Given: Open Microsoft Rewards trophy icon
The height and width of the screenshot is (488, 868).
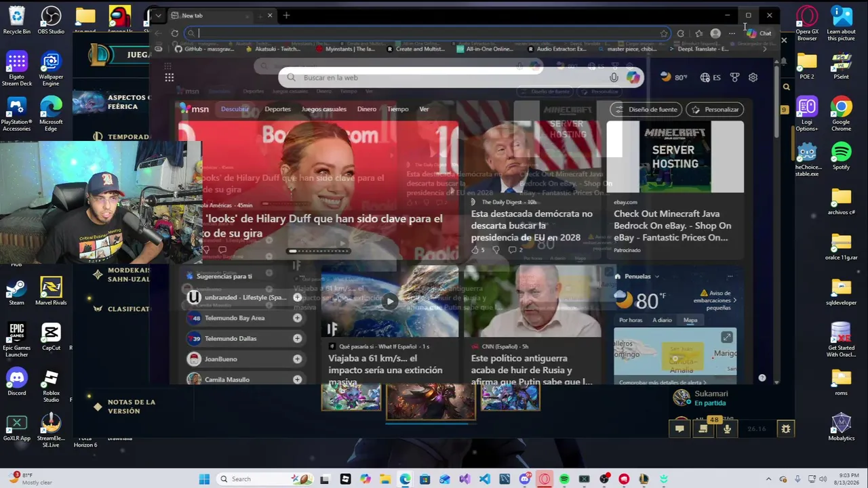Looking at the screenshot, I should [x=734, y=77].
